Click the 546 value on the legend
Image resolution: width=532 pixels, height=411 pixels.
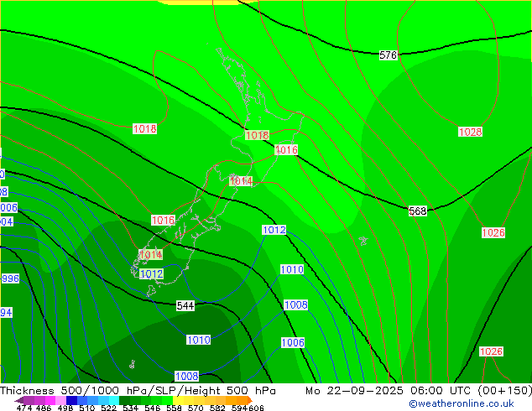point(152,408)
